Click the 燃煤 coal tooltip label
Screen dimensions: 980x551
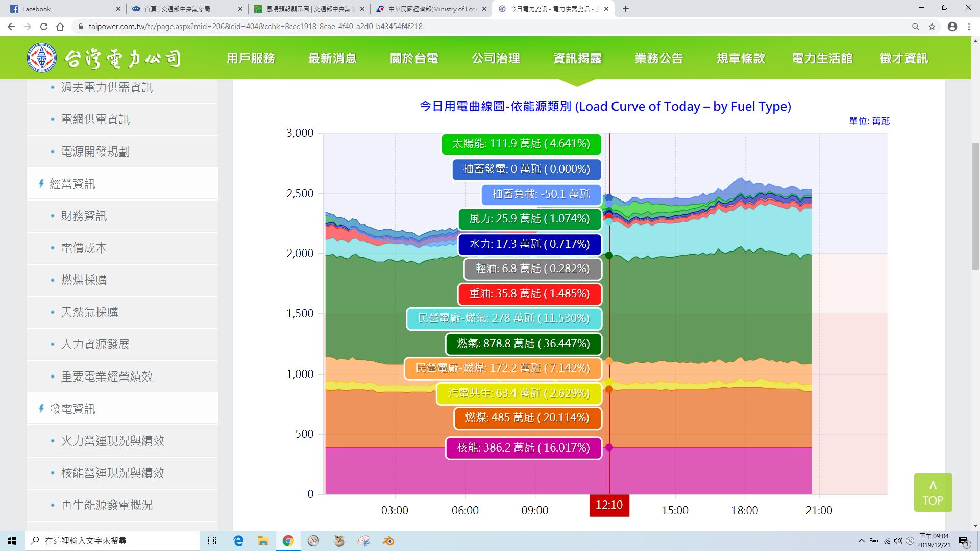pos(528,418)
